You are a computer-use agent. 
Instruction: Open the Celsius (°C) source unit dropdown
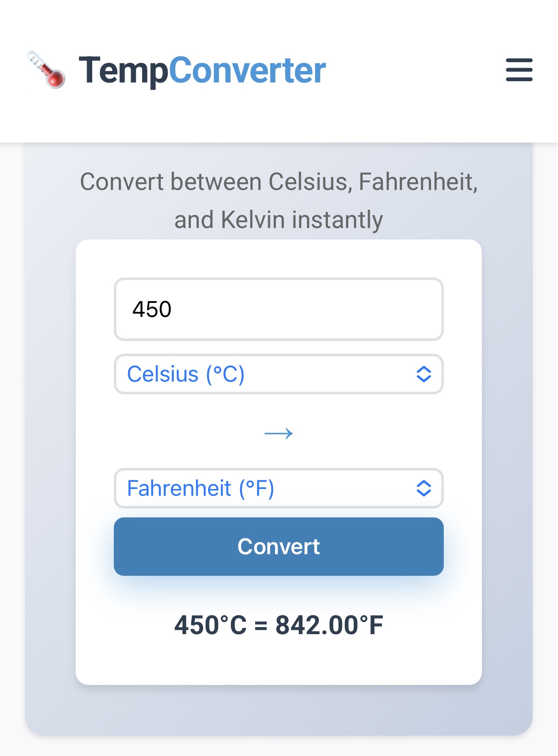(278, 374)
